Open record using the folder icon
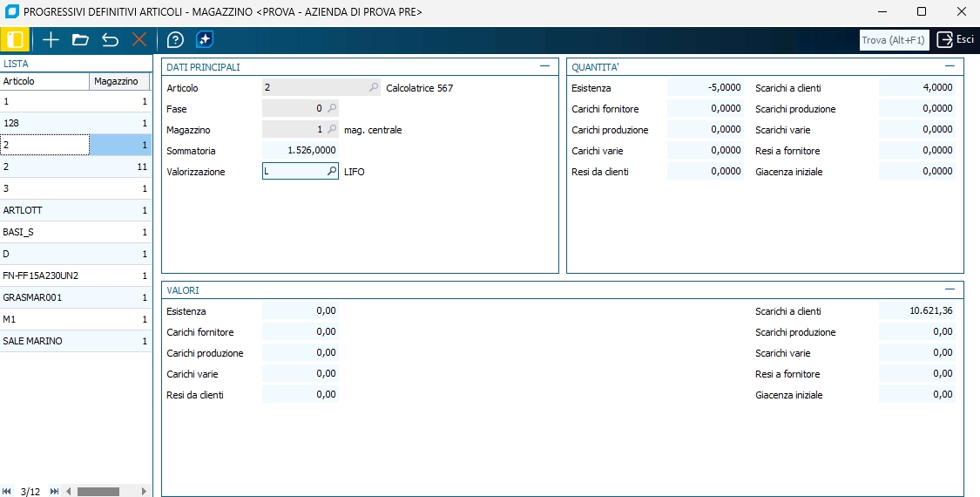Screen dimensions: 980x497 (x=80, y=40)
